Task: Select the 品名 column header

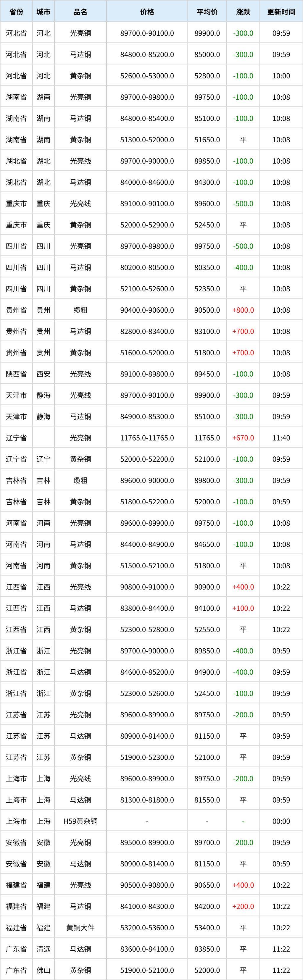Action: [80, 12]
